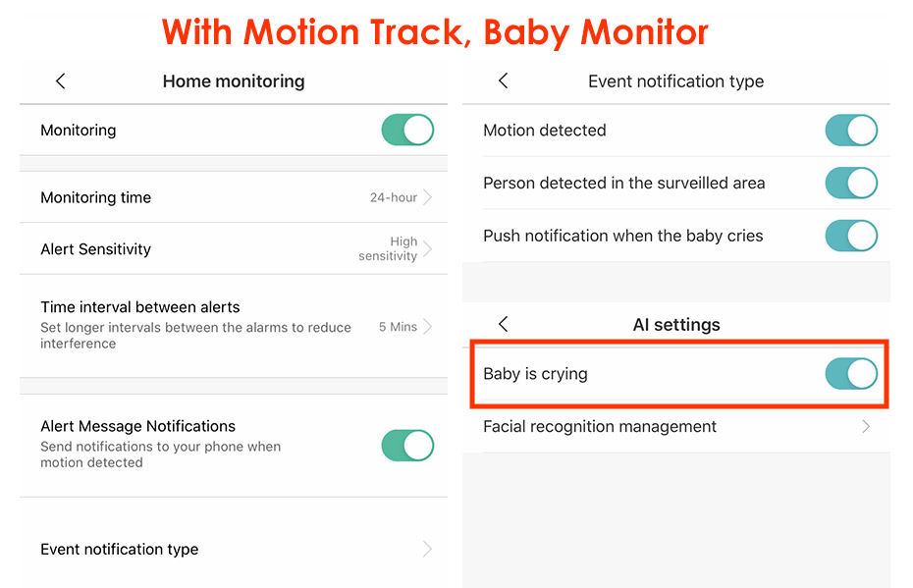
Task: Disable Alert Message Notifications switch
Action: 407,446
